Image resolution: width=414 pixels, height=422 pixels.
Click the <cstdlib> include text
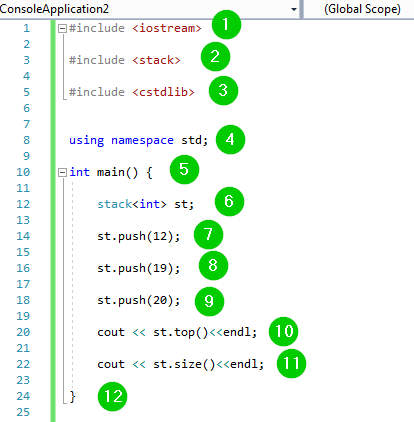163,92
